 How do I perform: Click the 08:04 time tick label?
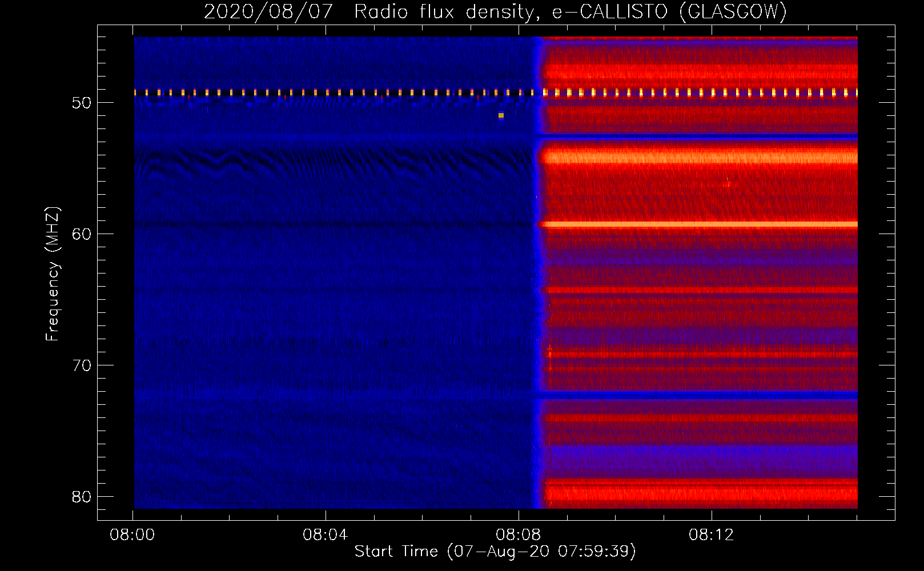[326, 535]
